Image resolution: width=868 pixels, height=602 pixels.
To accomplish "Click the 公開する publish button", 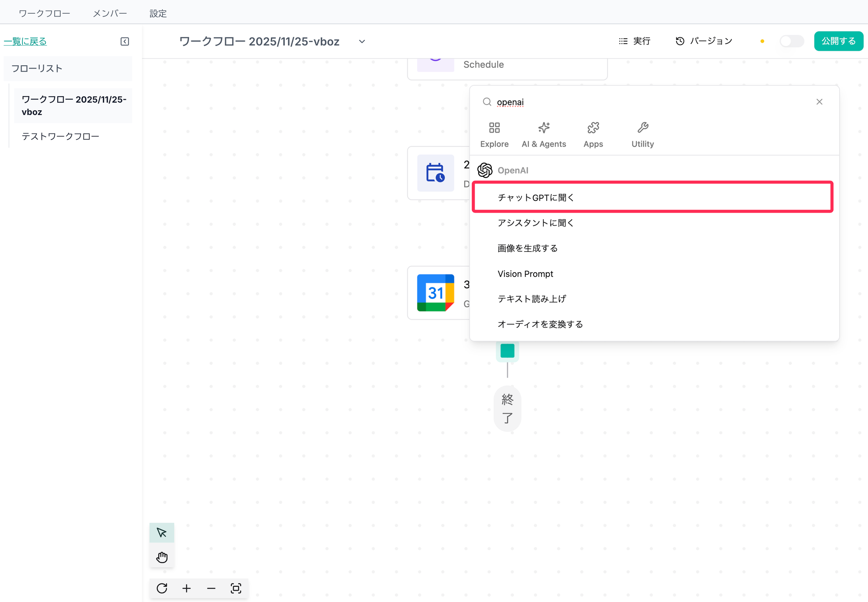I will tap(838, 41).
